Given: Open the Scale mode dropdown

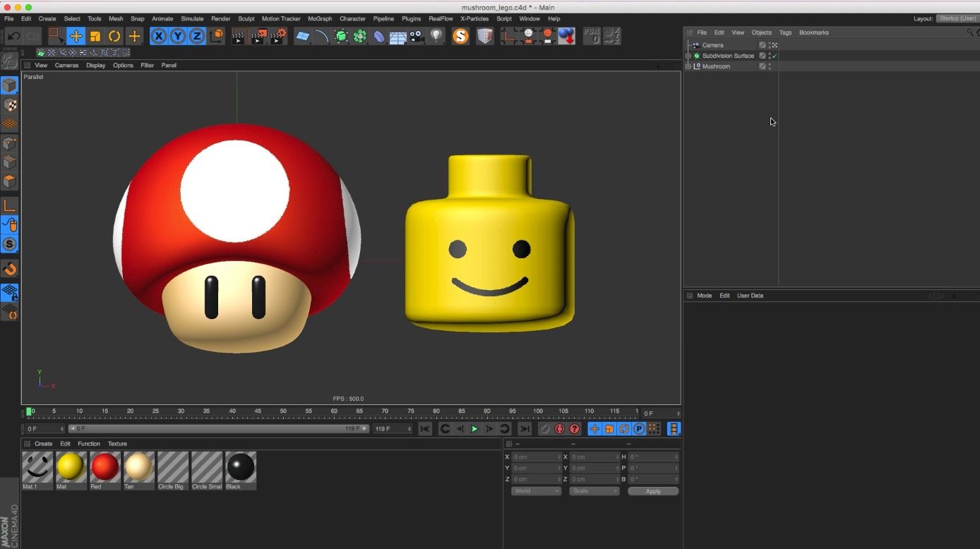Looking at the screenshot, I should (x=594, y=491).
